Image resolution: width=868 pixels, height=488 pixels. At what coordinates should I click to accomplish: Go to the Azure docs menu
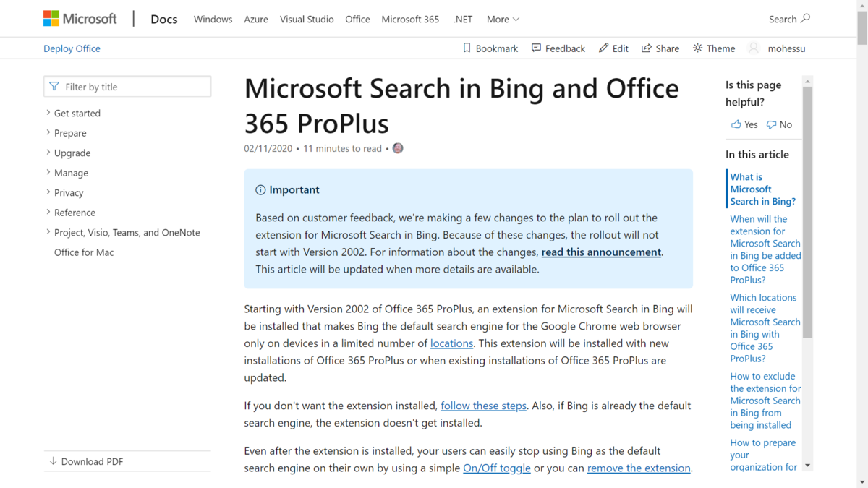[x=256, y=20]
